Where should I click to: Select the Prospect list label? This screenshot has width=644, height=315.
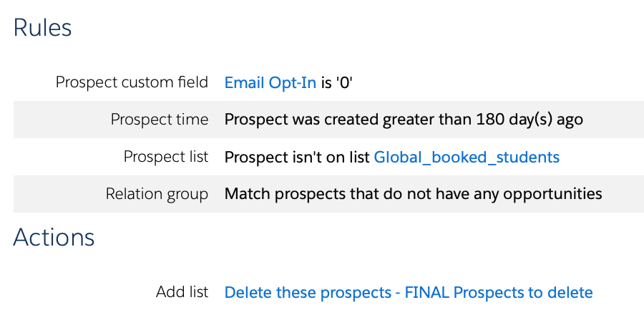[x=165, y=157]
